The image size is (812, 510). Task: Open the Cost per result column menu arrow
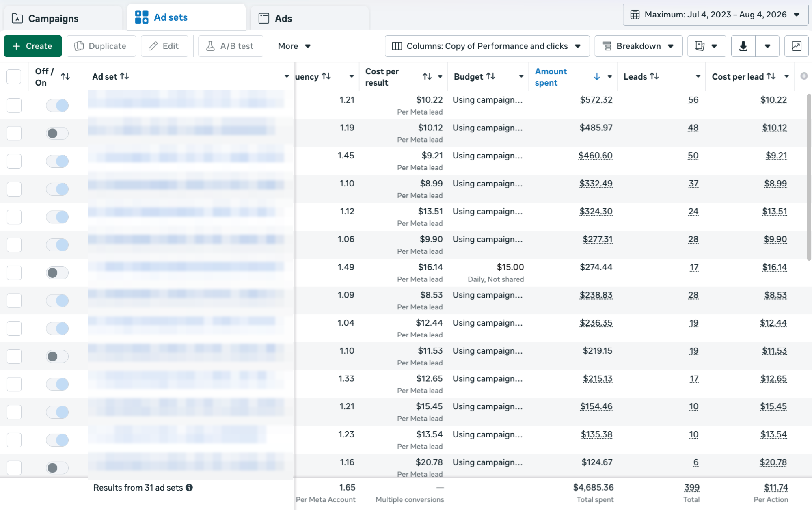[x=440, y=76]
